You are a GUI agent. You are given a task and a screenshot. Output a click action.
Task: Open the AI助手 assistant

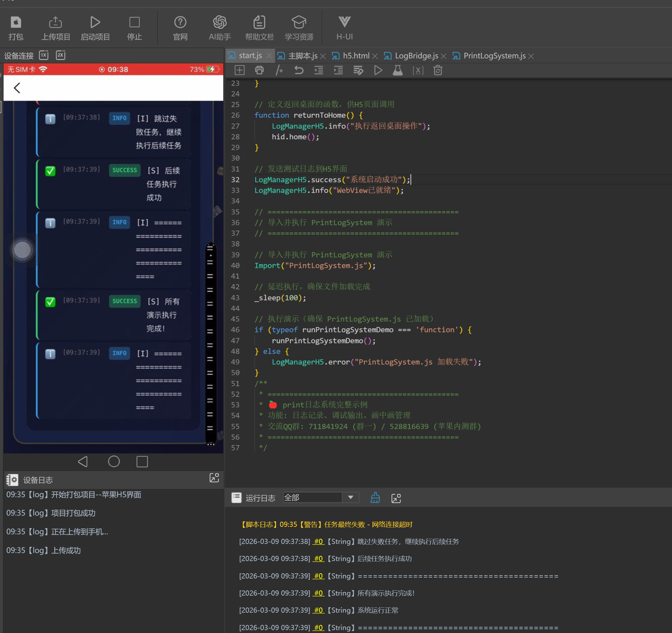point(220,23)
